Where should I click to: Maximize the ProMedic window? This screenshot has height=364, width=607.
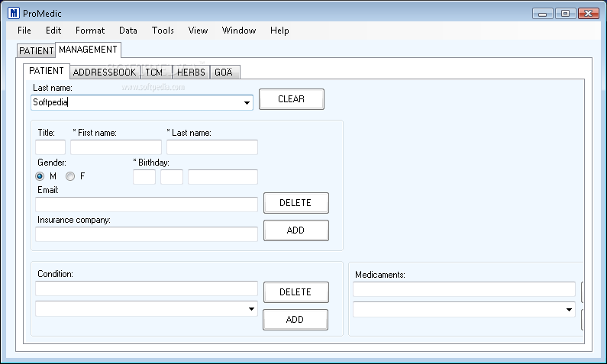pos(565,14)
